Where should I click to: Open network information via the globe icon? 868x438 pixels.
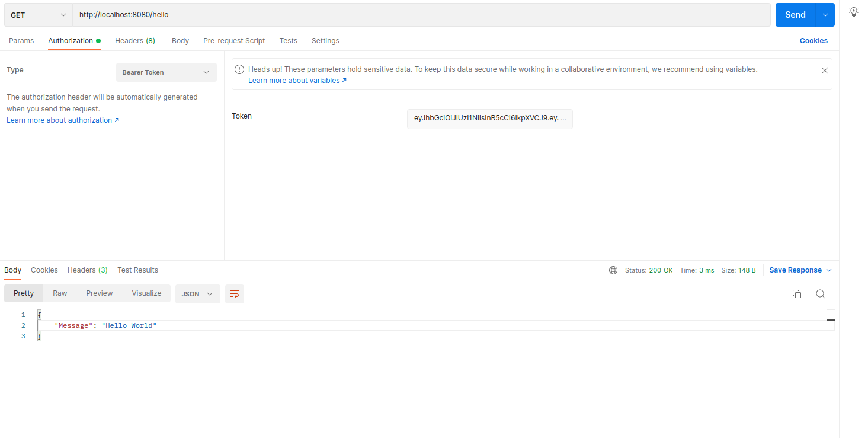[x=613, y=270]
